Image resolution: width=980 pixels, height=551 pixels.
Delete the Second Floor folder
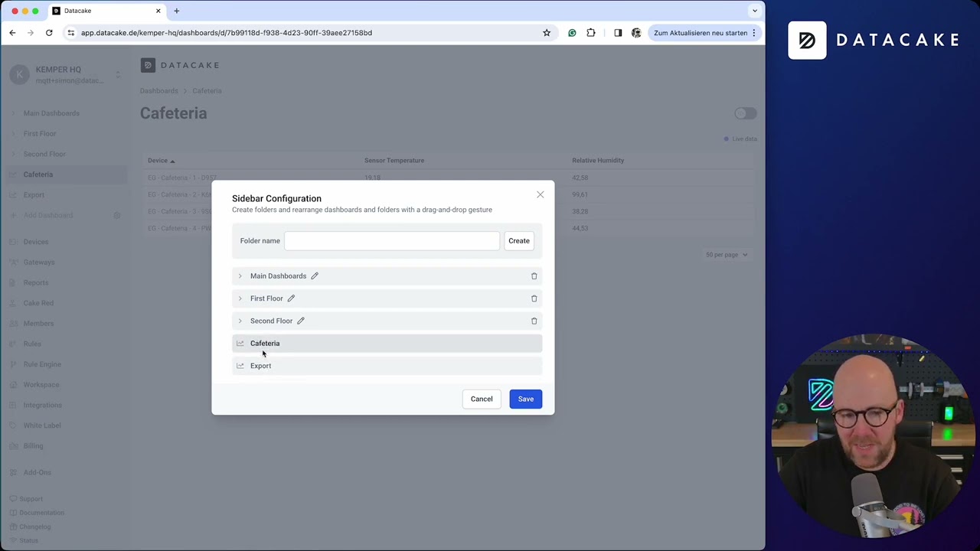534,321
